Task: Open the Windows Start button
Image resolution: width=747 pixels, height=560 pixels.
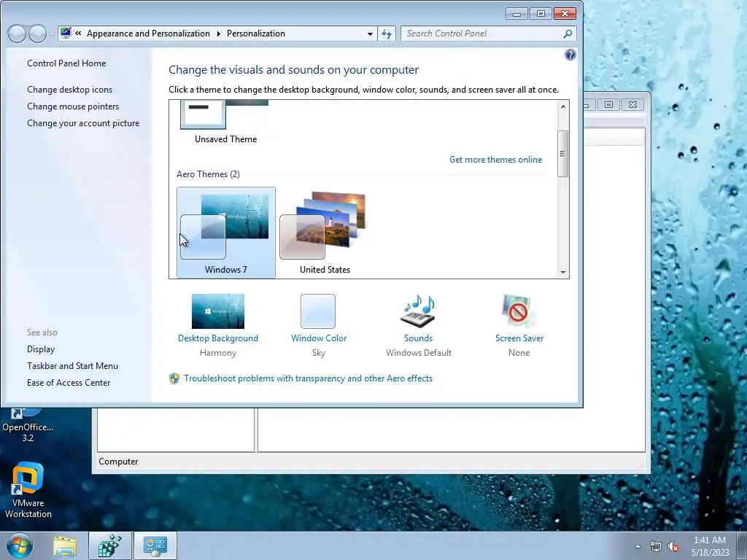Action: (x=20, y=545)
